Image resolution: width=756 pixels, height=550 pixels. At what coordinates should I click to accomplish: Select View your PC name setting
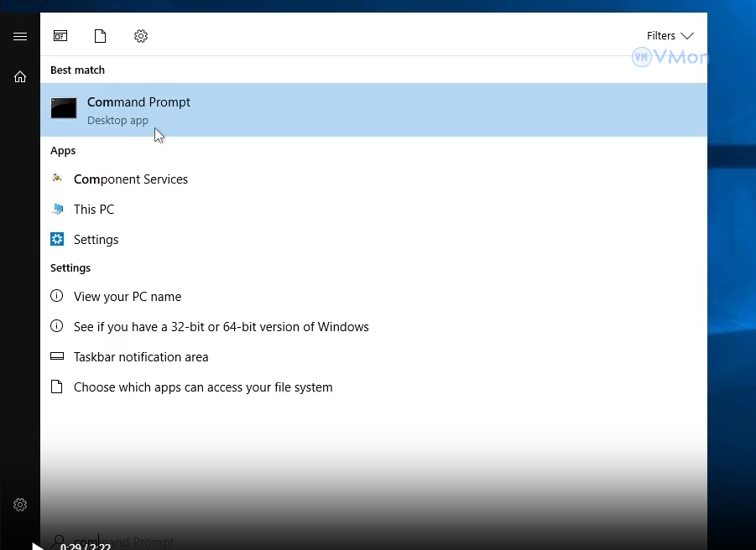pyautogui.click(x=128, y=297)
